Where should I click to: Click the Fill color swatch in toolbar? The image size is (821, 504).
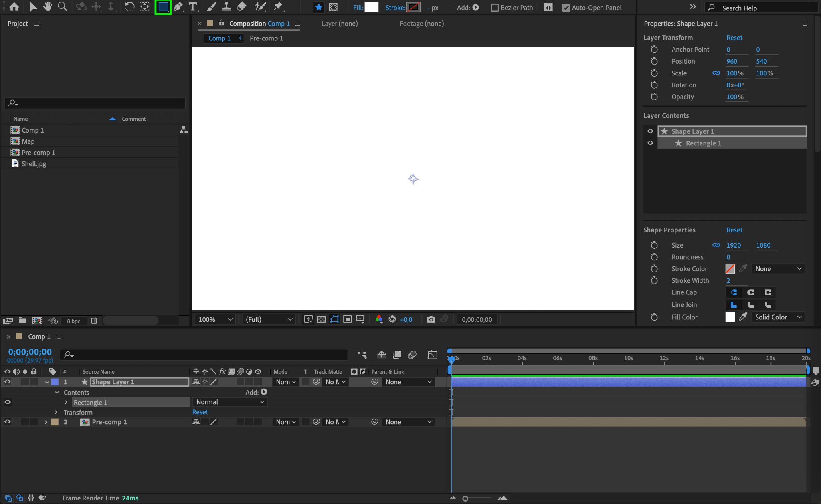point(371,7)
